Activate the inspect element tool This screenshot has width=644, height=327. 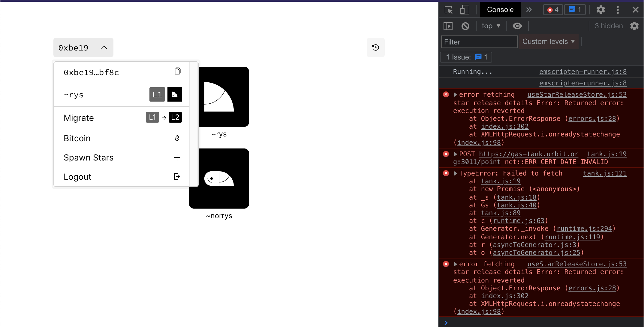tap(448, 10)
